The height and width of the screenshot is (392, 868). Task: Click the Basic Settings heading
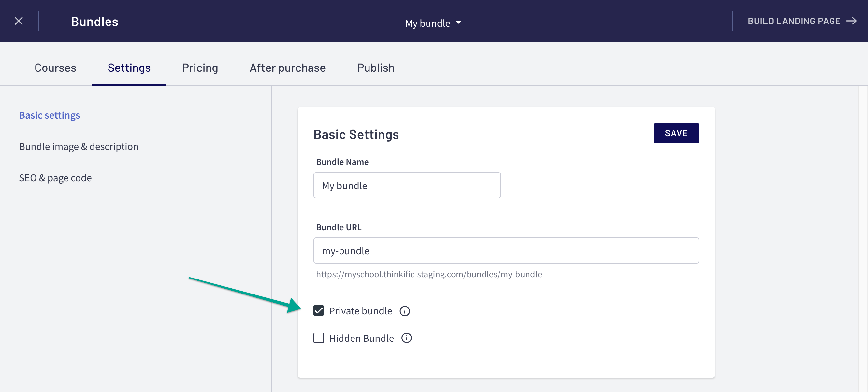(x=356, y=134)
